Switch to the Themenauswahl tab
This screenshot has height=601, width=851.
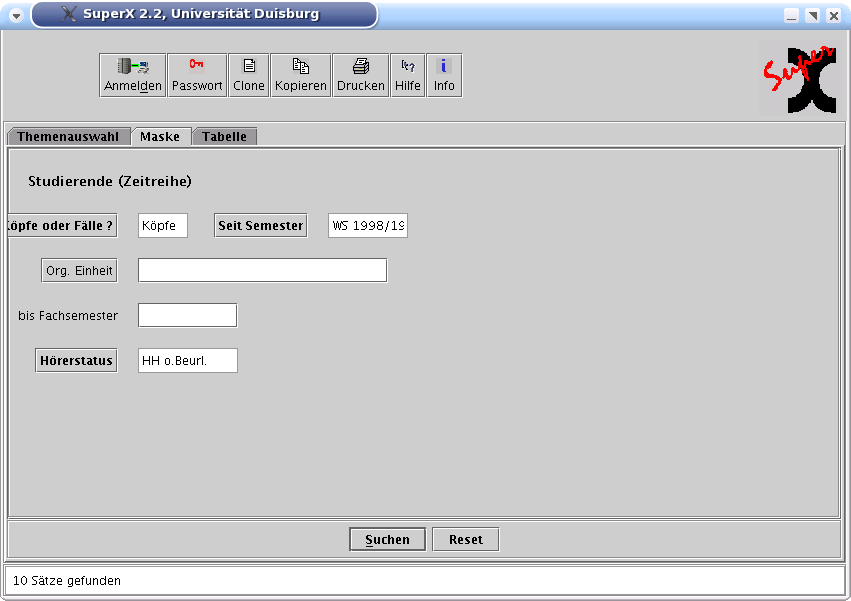point(68,137)
